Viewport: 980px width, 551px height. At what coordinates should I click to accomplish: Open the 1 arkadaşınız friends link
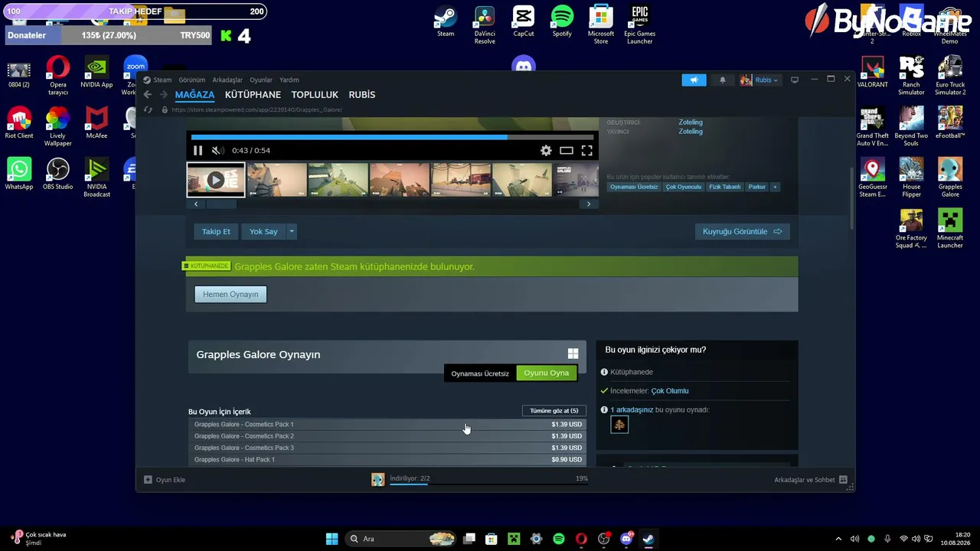click(x=632, y=410)
